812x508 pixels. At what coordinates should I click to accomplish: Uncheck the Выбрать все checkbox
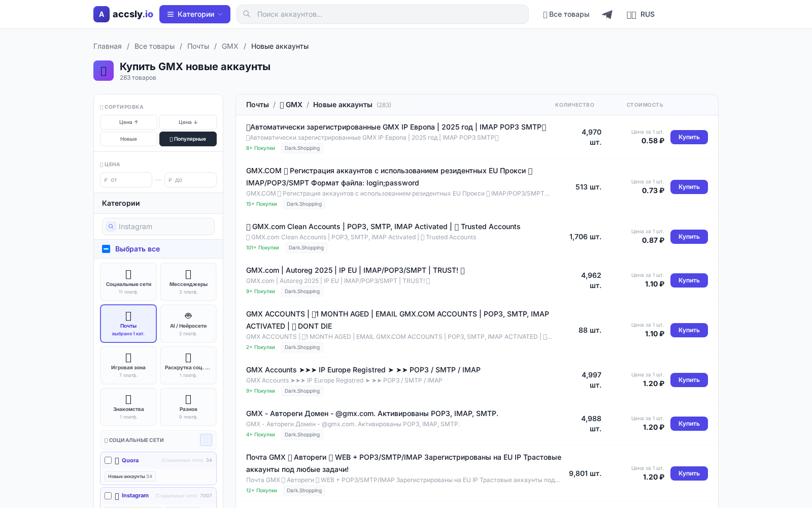coord(106,249)
